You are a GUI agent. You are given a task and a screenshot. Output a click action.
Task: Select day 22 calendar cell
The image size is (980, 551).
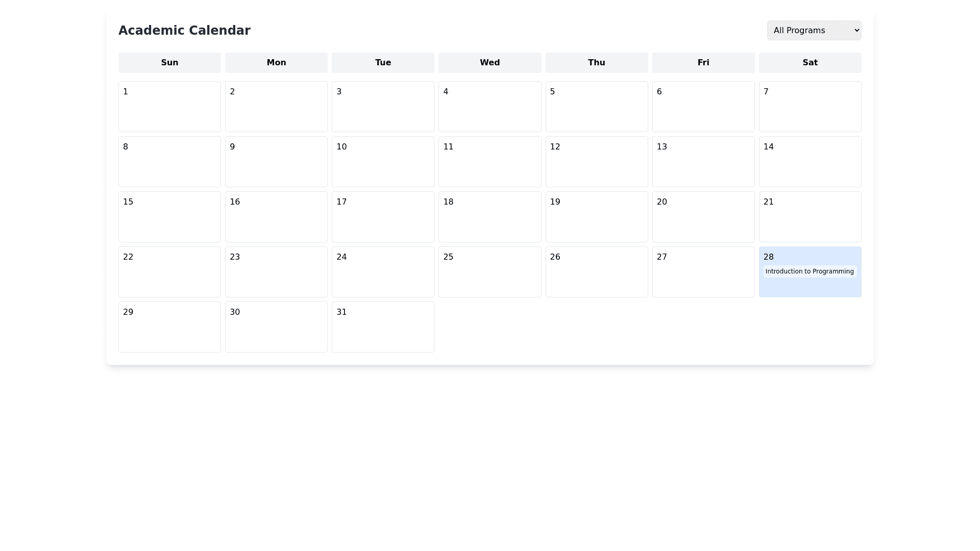(169, 272)
